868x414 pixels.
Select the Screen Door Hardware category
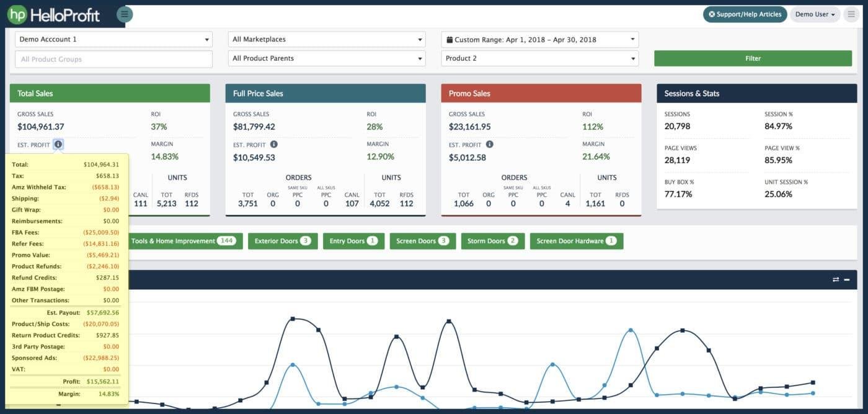(576, 241)
